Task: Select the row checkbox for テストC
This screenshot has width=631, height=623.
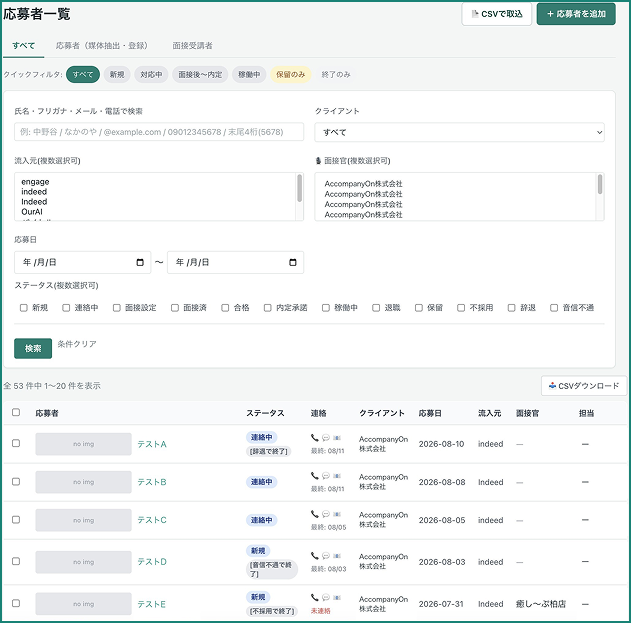Action: pyautogui.click(x=16, y=520)
